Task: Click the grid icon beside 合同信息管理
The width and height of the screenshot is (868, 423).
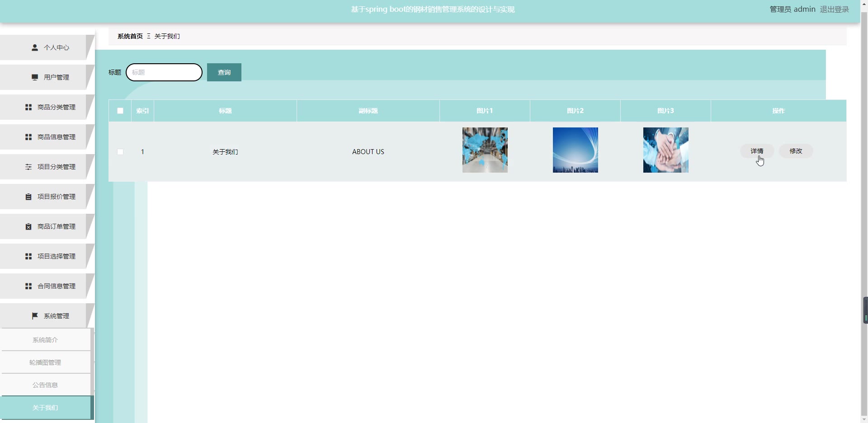Action: point(28,286)
